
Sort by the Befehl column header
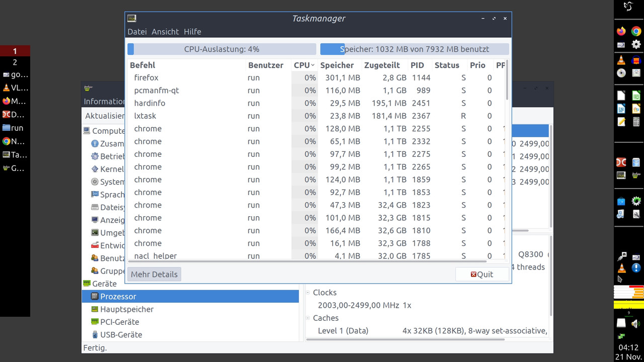pos(186,65)
